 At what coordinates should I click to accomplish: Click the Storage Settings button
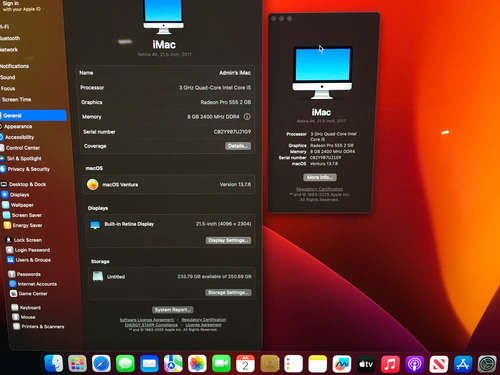[x=228, y=292]
